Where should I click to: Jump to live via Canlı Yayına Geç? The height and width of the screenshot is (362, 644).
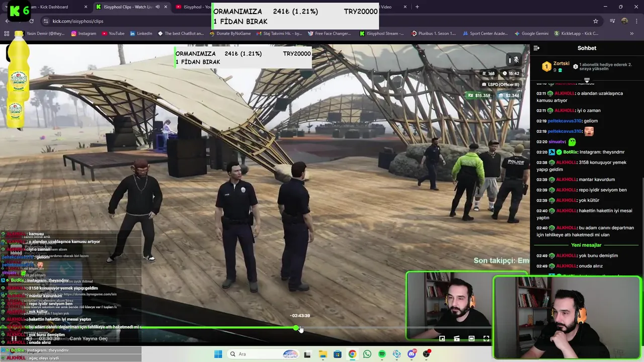point(89,339)
